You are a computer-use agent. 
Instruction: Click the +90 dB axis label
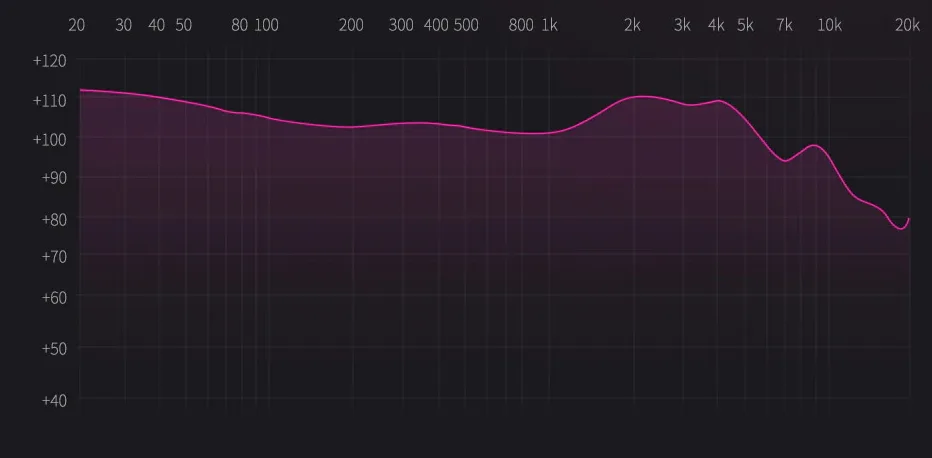(54, 178)
